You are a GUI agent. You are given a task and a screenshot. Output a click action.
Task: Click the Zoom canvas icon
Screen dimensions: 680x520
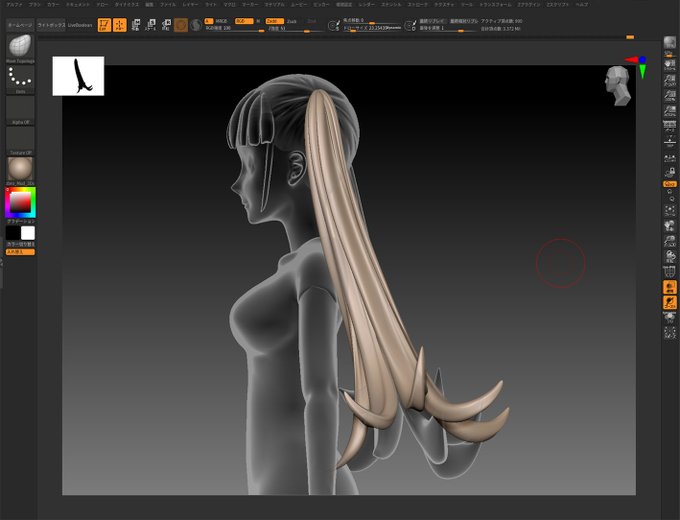point(670,80)
